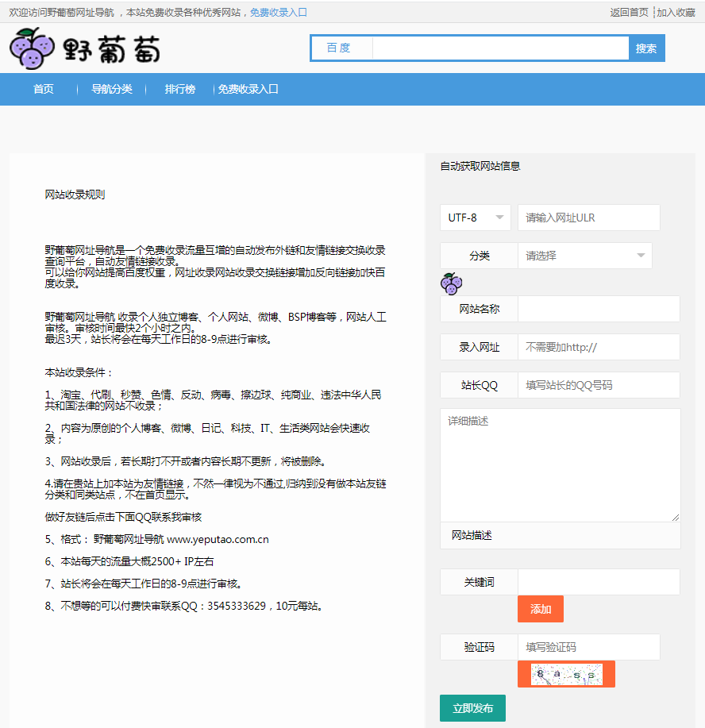Click the 站长QQ number input field
This screenshot has height=728, width=705.
[599, 385]
